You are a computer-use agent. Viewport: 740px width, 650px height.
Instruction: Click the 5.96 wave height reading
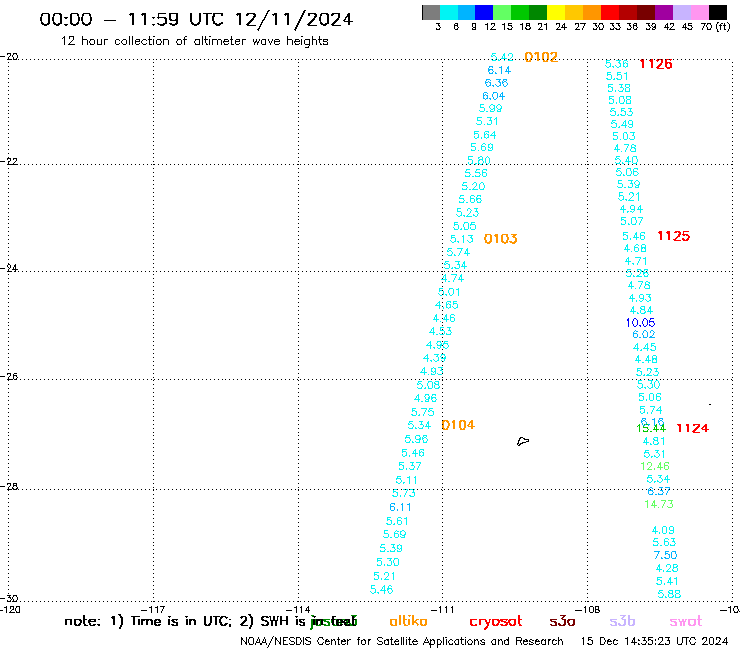tap(416, 439)
